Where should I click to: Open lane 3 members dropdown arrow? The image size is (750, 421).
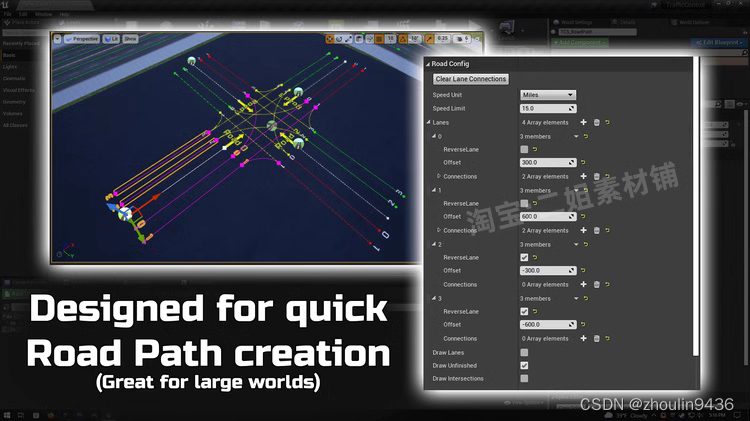tap(576, 299)
